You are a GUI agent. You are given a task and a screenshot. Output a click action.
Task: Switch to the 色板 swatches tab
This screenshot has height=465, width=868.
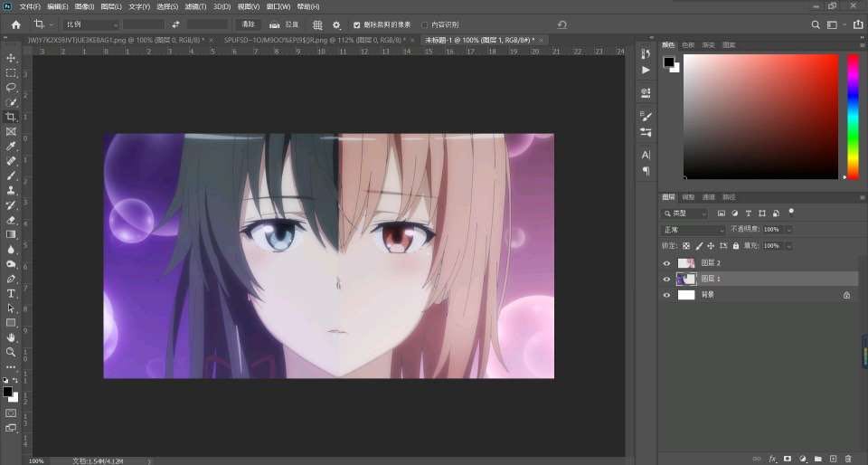point(688,45)
